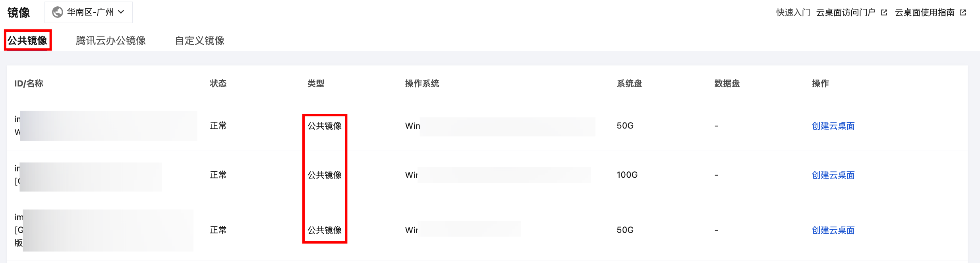
Task: Click the 100G system disk cell
Action: pos(627,175)
